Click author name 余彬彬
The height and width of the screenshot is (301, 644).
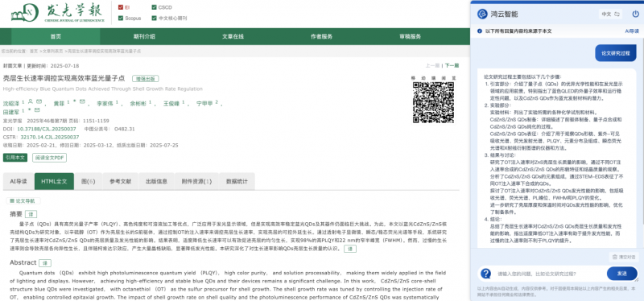[x=138, y=104]
